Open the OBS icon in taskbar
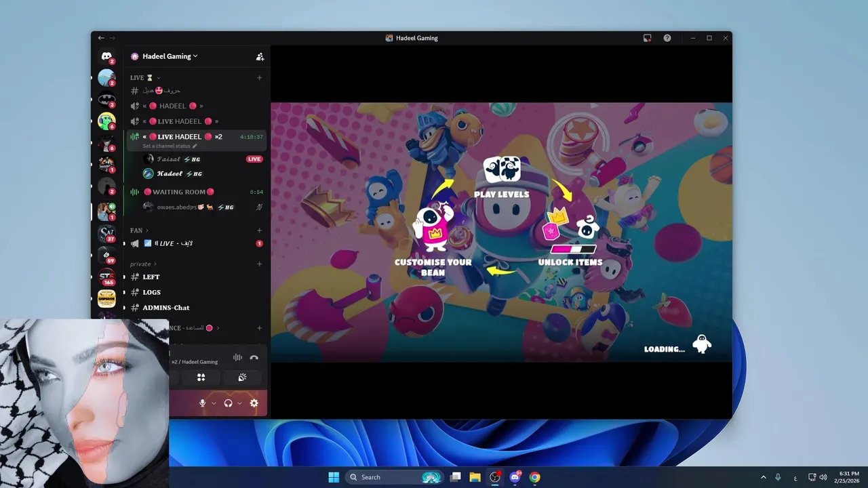 tap(495, 477)
